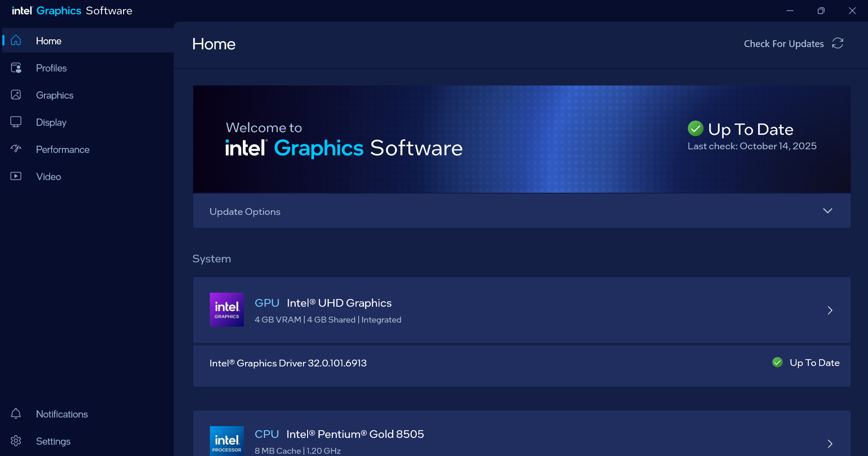Click the Settings gear icon
The height and width of the screenshot is (456, 868).
click(x=16, y=441)
